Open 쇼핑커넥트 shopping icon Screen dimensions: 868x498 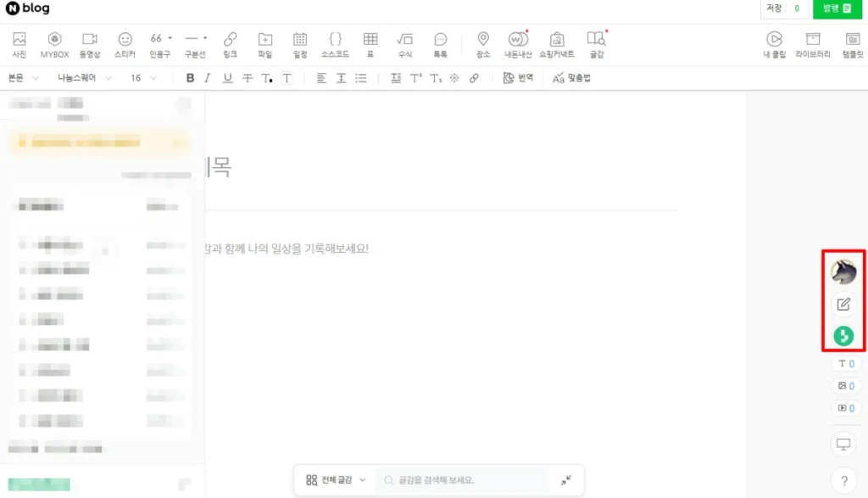tap(557, 44)
